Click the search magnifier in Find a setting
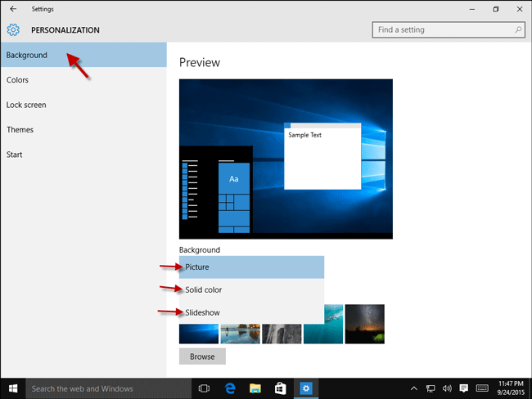This screenshot has width=532, height=399. 518,29
